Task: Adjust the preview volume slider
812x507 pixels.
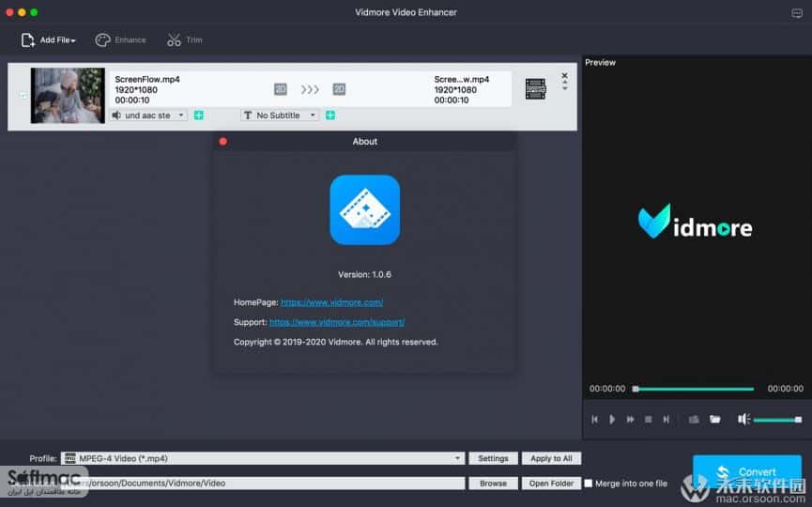Action: point(777,420)
